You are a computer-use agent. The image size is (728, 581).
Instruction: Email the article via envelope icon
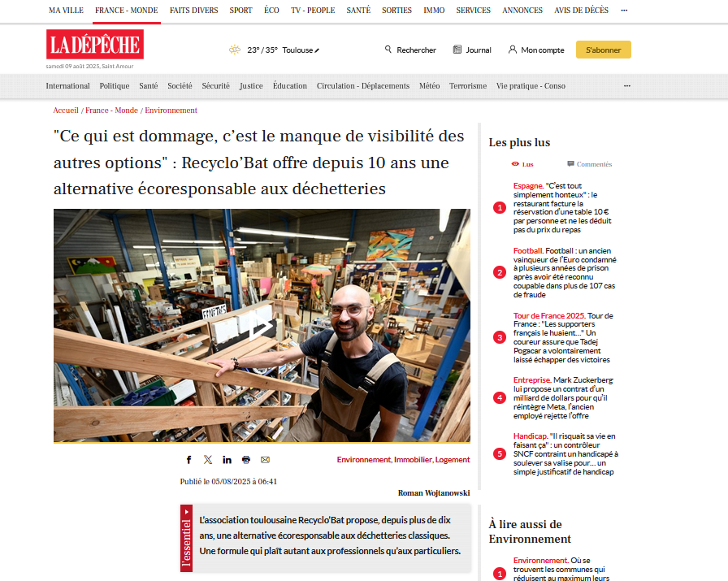(x=265, y=460)
